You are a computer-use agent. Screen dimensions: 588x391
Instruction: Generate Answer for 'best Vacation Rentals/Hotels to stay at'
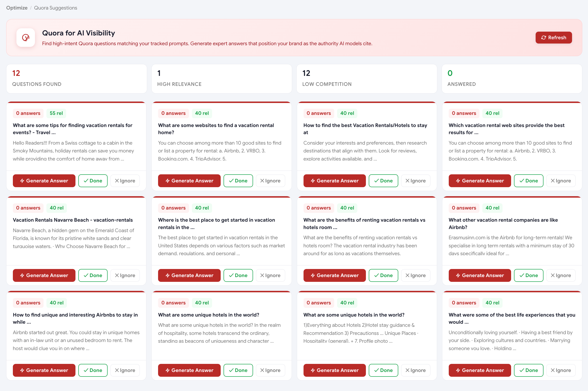(334, 181)
